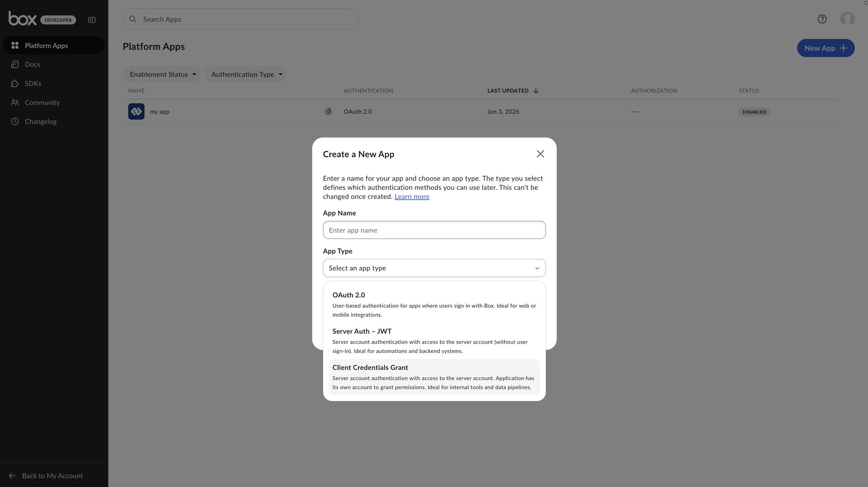Click the Docs document icon
The height and width of the screenshot is (487, 868).
point(15,64)
